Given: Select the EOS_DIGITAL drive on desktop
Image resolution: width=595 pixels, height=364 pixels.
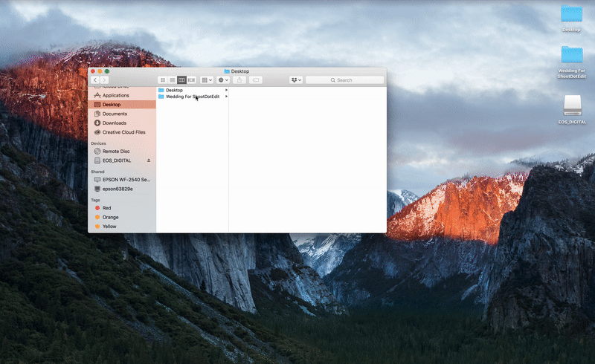Looking at the screenshot, I should [x=572, y=108].
